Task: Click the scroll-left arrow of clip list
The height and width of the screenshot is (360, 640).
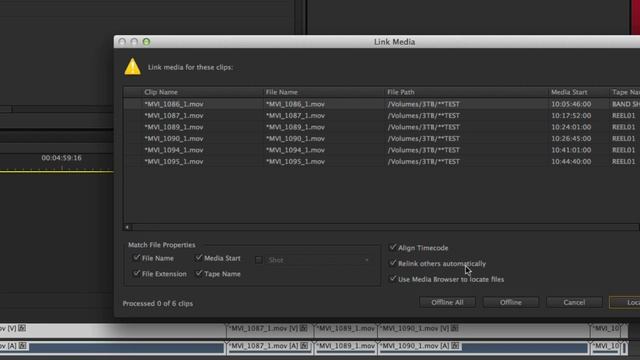Action: tap(127, 227)
